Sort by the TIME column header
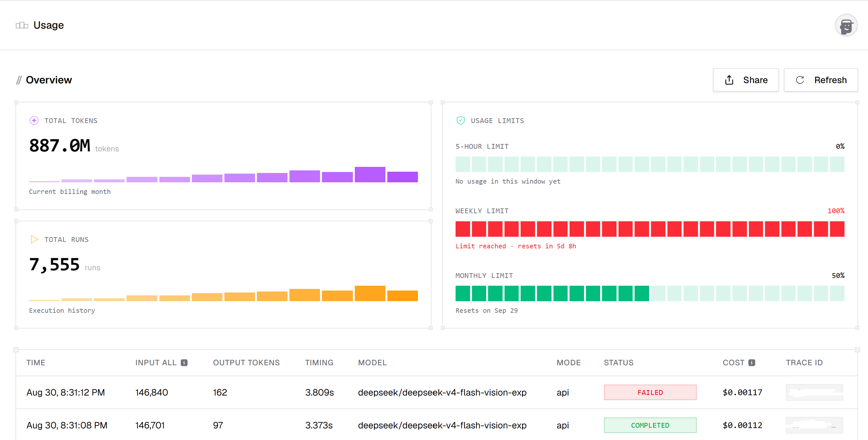This screenshot has height=440, width=868. [36, 363]
